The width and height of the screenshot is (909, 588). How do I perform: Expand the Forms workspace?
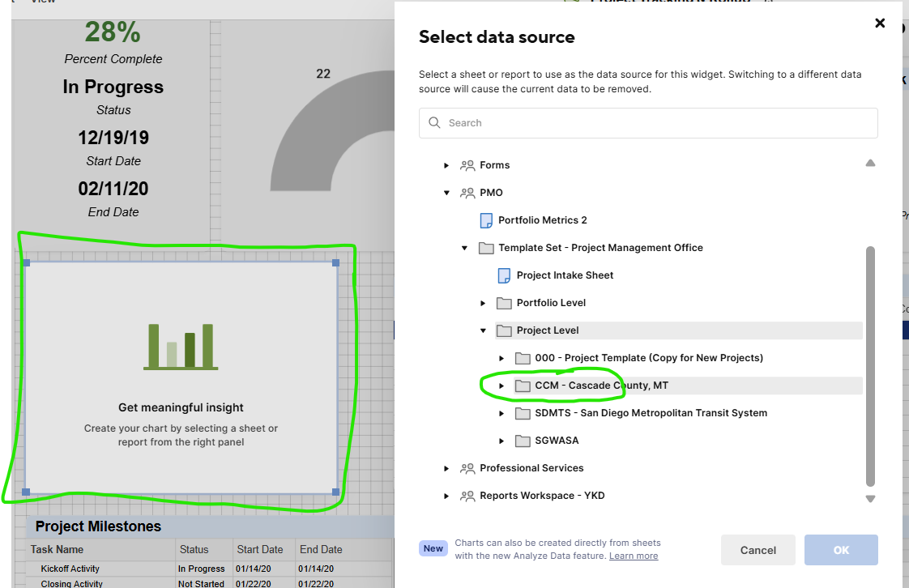(x=446, y=165)
